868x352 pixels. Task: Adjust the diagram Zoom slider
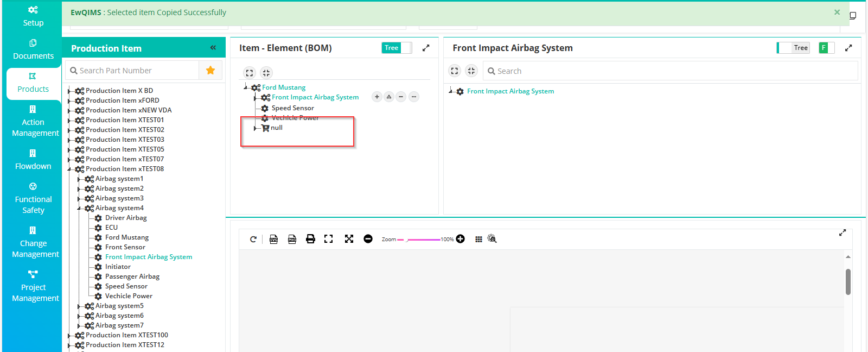[418, 240]
